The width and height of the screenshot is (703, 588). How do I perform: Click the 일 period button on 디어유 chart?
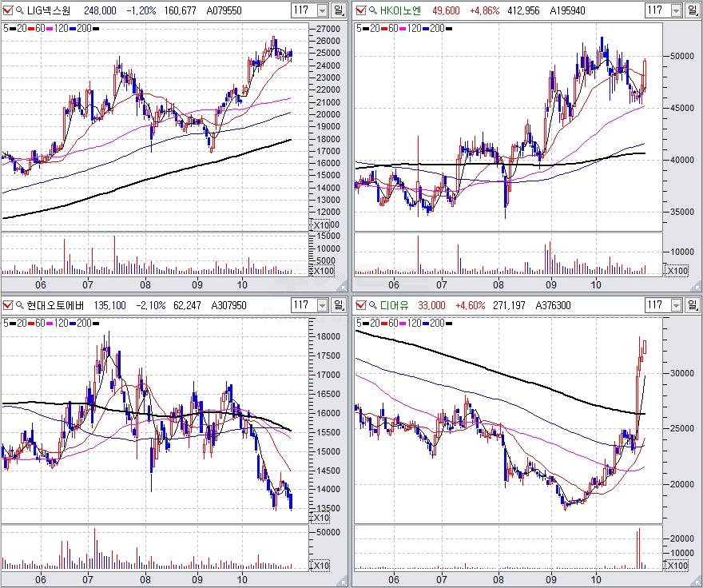point(693,304)
